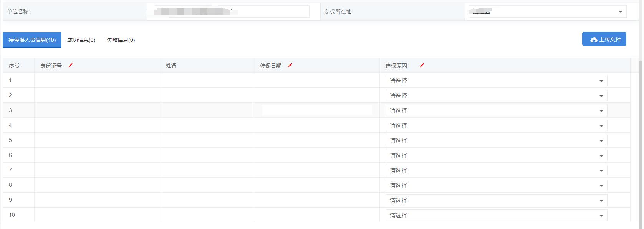Click the 姓名 cell in row 1
Viewport: 644px width, 229px height.
coord(207,80)
